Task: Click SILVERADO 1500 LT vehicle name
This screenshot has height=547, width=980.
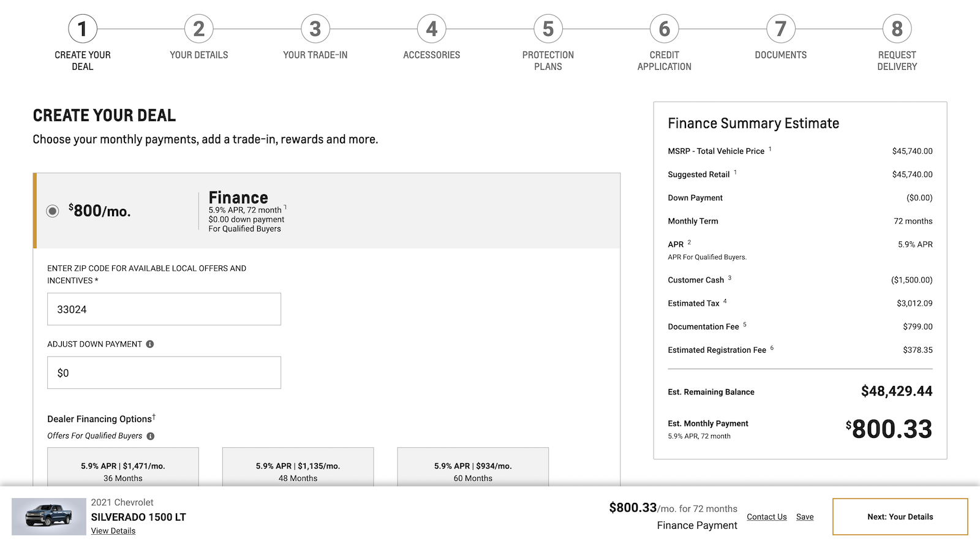Action: 138,517
